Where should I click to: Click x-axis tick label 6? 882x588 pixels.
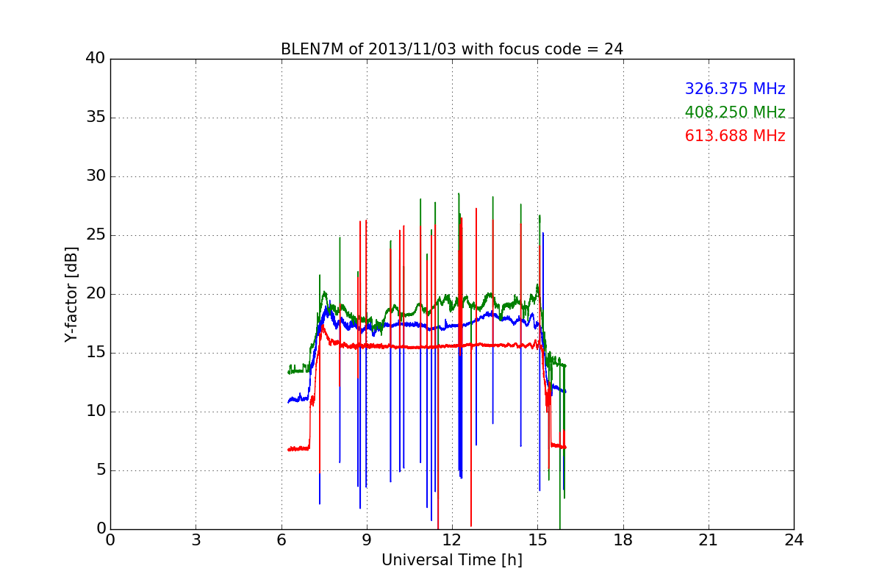(x=281, y=540)
